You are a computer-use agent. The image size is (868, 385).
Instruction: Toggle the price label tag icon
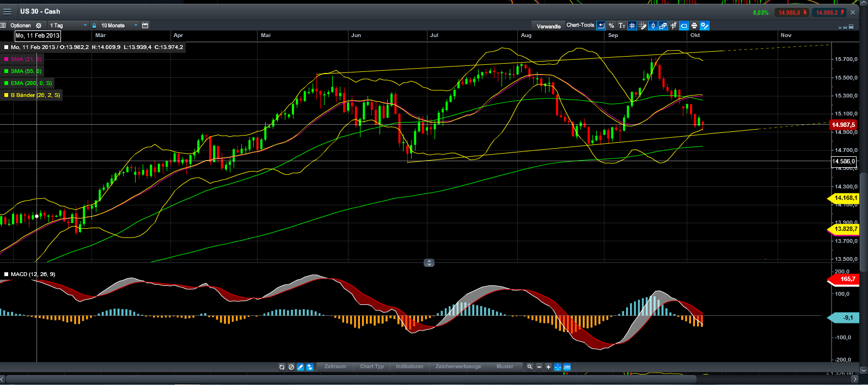[x=684, y=26]
